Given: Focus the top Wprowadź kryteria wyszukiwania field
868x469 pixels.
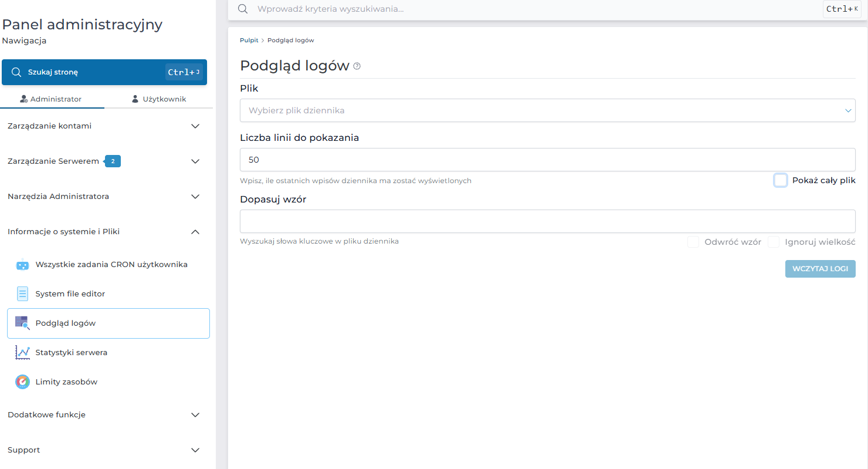Looking at the screenshot, I should tap(537, 9).
